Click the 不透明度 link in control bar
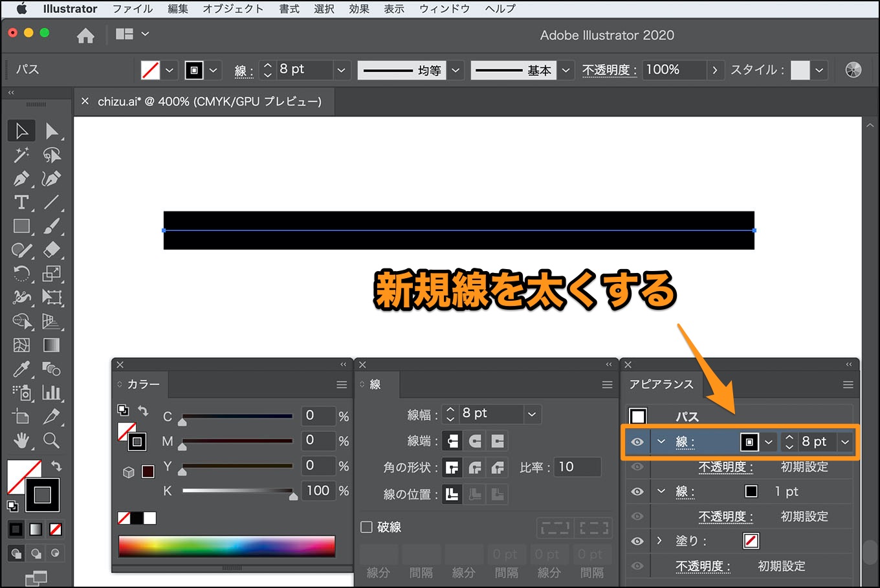 [609, 70]
